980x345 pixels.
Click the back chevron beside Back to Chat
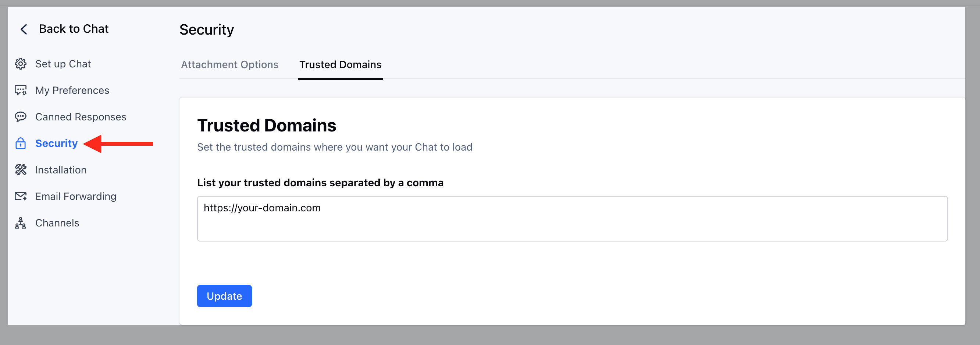(24, 29)
